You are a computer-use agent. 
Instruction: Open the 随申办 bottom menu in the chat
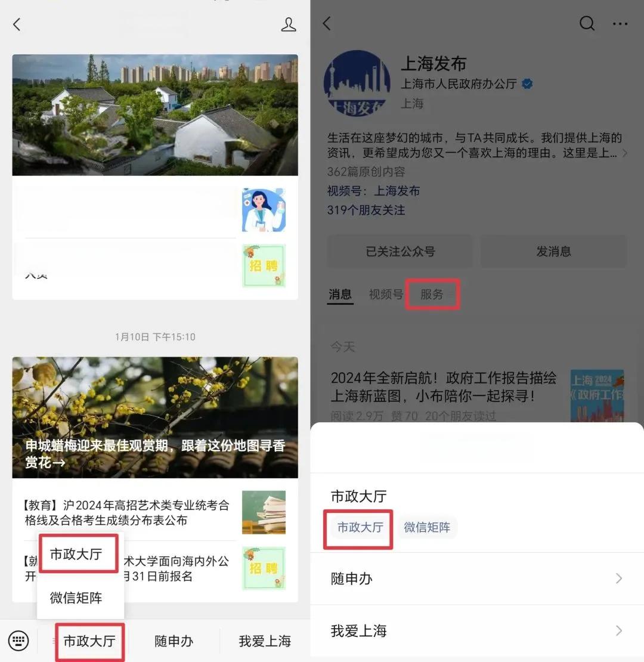point(174,641)
